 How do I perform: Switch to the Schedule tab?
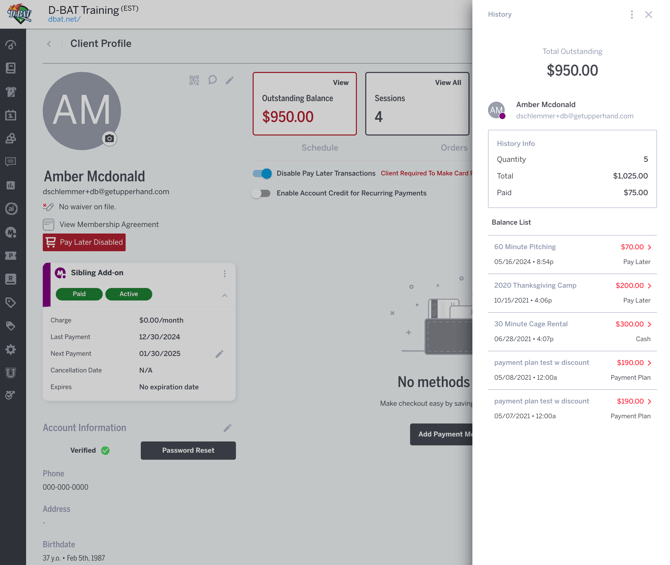[x=319, y=148]
